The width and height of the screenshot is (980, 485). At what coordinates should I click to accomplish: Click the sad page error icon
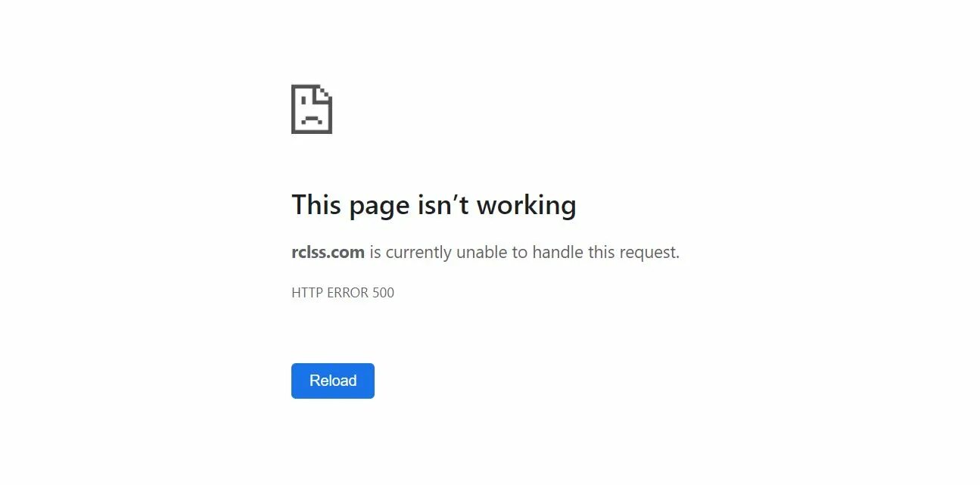(312, 109)
